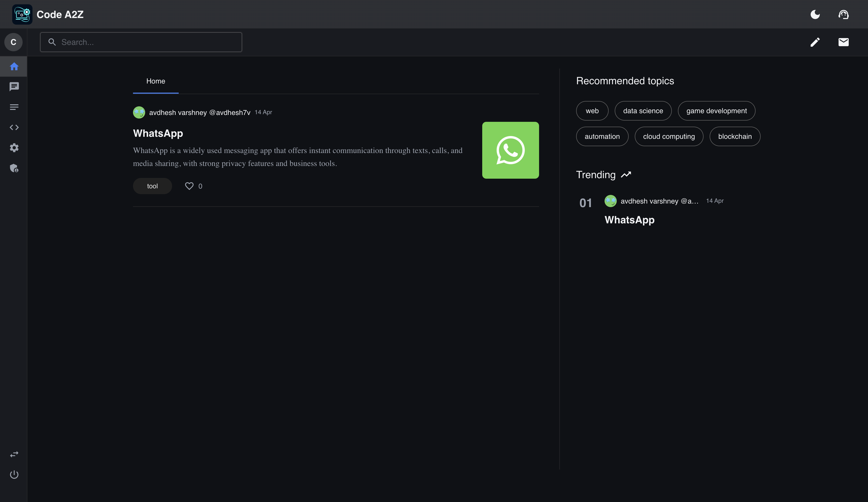
Task: Click the pencil write icon
Action: pos(815,42)
